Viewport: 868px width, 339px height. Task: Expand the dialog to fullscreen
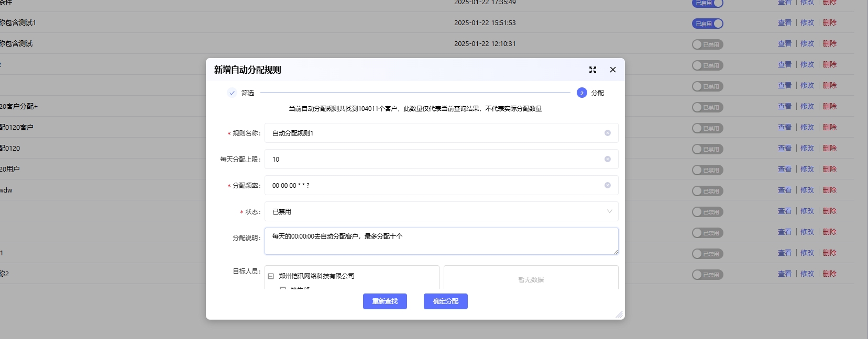(592, 70)
